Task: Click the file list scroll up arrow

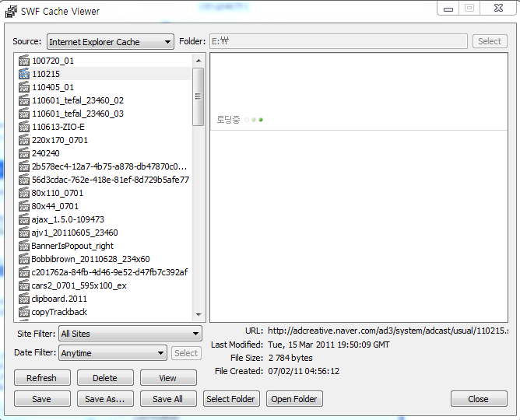Action: pos(199,61)
